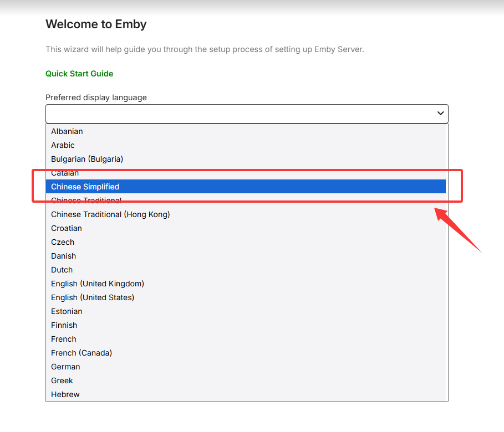Choose Croatian as display language

click(67, 228)
